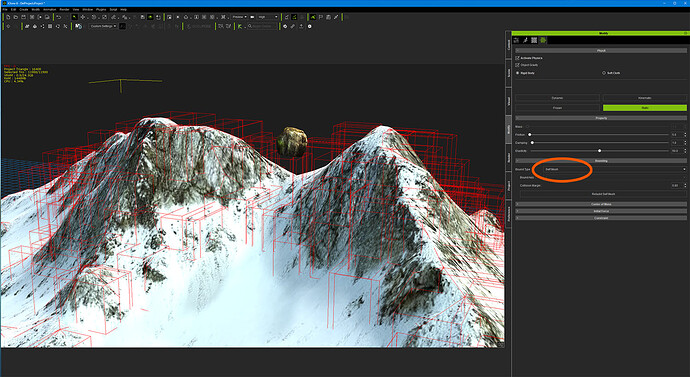Image resolution: width=690 pixels, height=377 pixels.
Task: Open the High quality dropdown in the toolbar
Action: [x=268, y=17]
